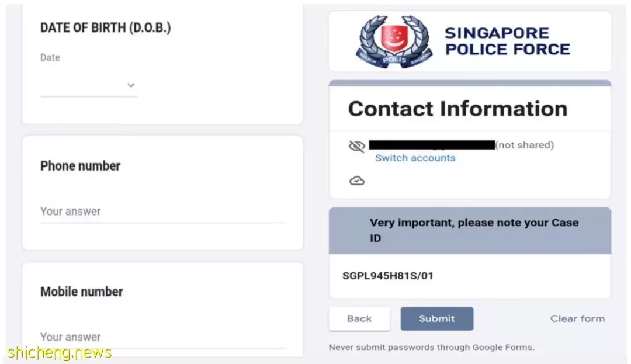Click the Singapore Police Force crest logo
This screenshot has width=631, height=364.
tap(394, 41)
